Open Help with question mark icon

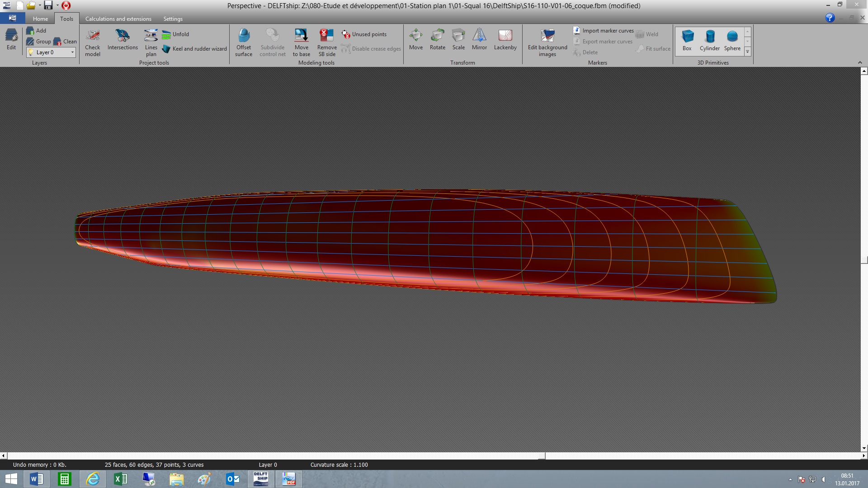pyautogui.click(x=830, y=18)
